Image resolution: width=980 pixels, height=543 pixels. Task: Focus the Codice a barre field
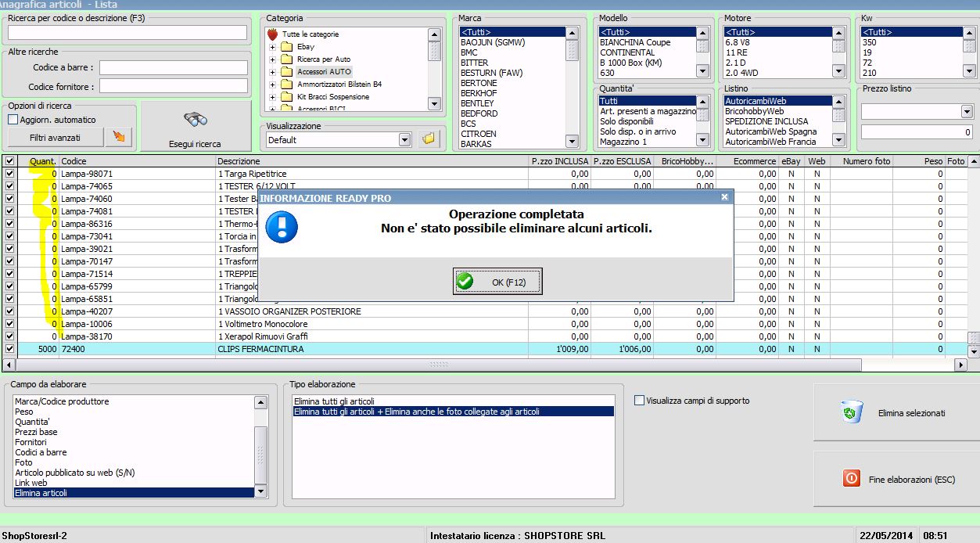point(173,68)
